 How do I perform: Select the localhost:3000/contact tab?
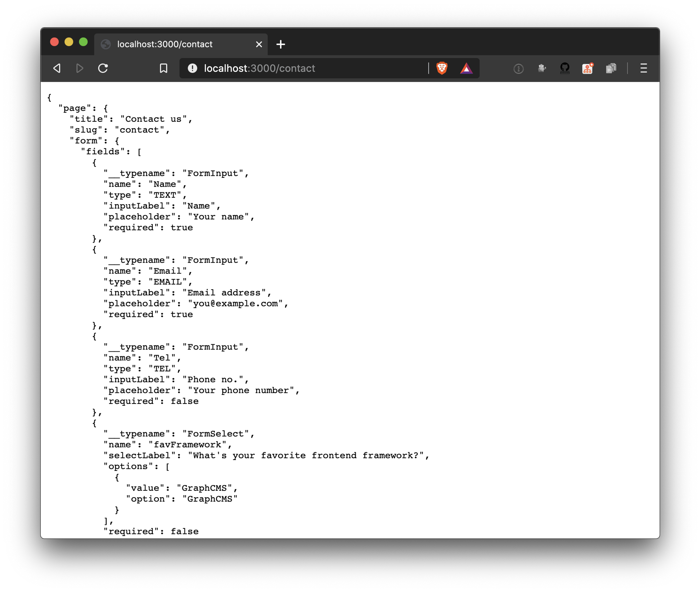coord(164,44)
